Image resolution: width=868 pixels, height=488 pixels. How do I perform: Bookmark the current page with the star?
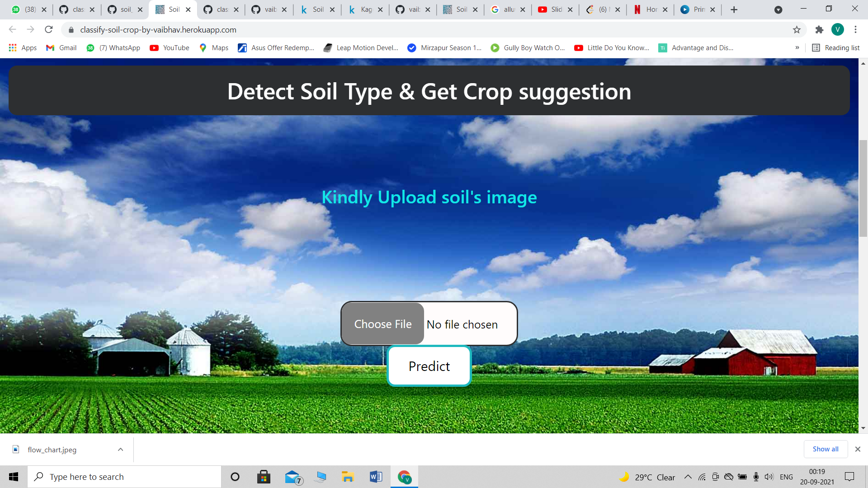(x=796, y=30)
